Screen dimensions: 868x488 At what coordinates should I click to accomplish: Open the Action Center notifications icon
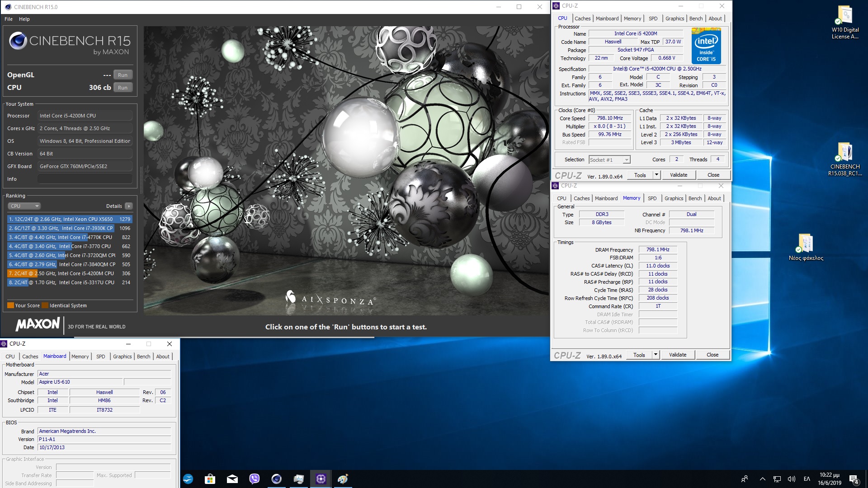point(854,479)
